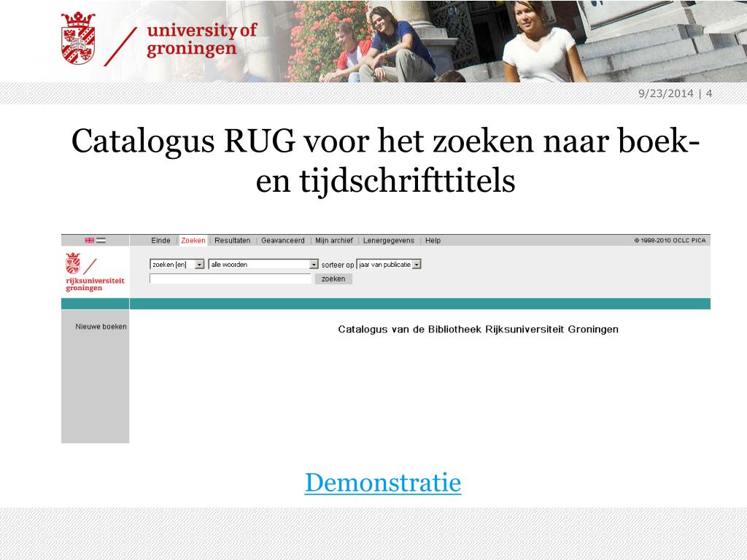
Task: Click the zoeken search button
Action: pos(333,279)
